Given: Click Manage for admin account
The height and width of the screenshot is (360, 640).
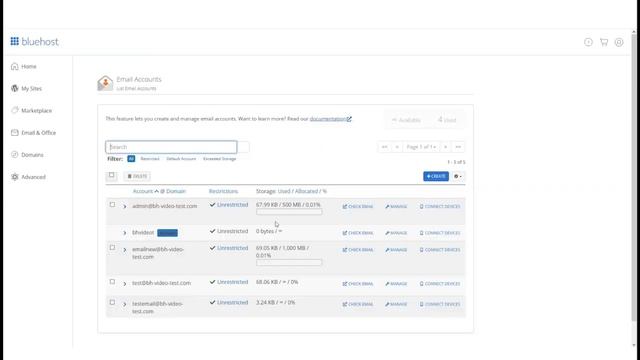Looking at the screenshot, I should (x=396, y=207).
